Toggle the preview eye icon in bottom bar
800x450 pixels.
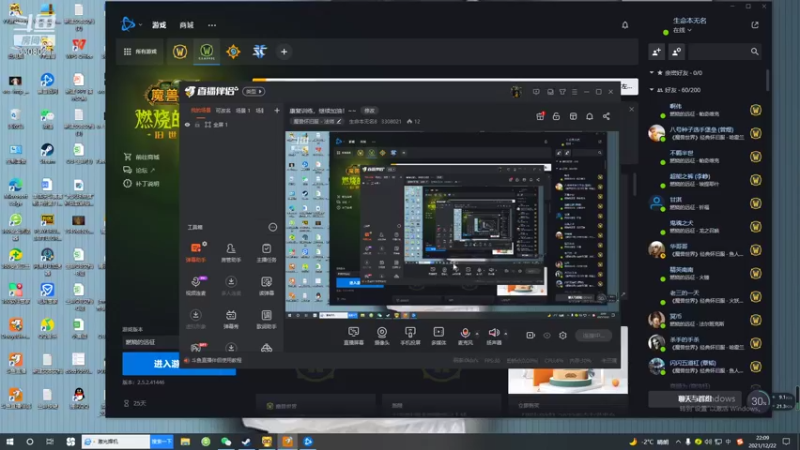tap(546, 335)
